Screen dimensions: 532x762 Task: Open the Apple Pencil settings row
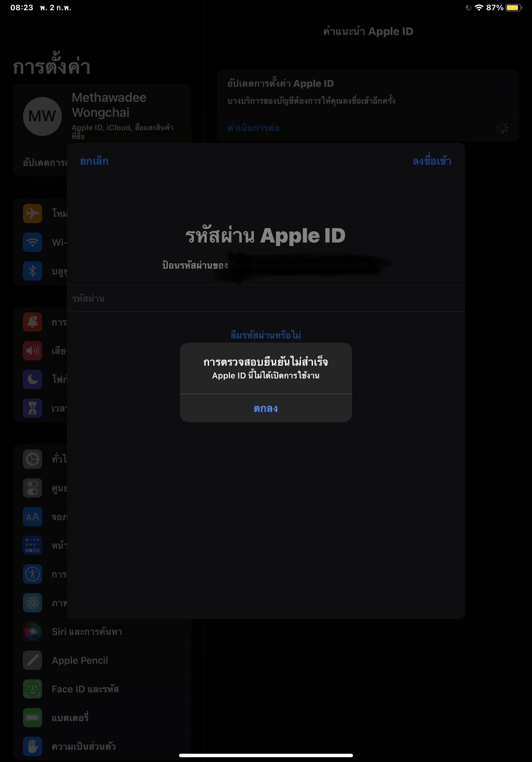pyautogui.click(x=102, y=660)
